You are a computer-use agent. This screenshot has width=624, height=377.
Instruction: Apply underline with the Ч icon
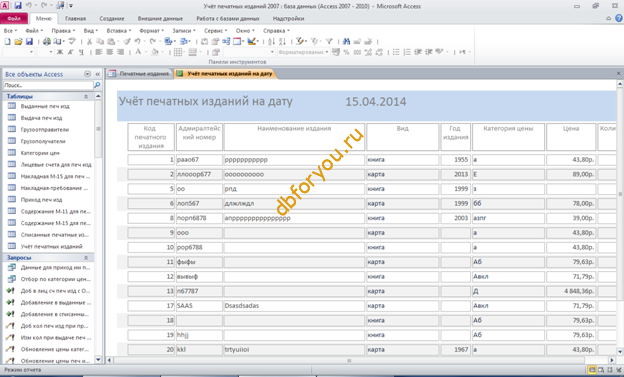[81, 52]
